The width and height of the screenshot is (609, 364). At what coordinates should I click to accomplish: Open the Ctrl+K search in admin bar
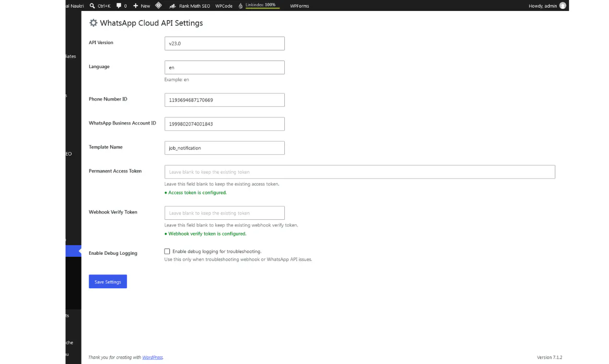(100, 6)
